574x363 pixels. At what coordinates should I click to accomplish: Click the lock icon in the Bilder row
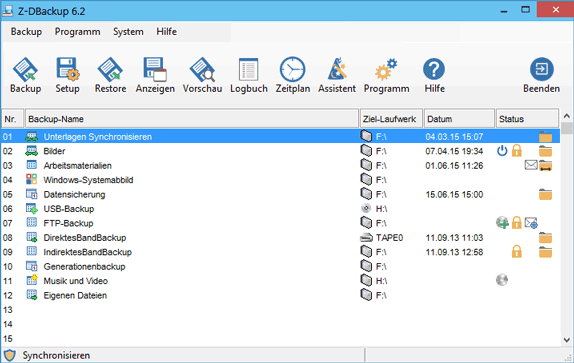pyautogui.click(x=517, y=151)
